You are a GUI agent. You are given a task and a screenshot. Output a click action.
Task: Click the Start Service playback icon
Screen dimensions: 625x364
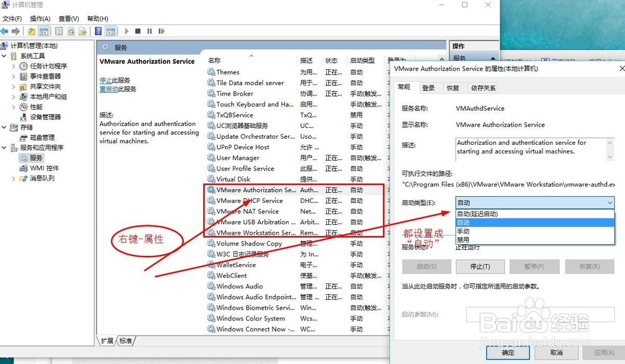coord(126,31)
